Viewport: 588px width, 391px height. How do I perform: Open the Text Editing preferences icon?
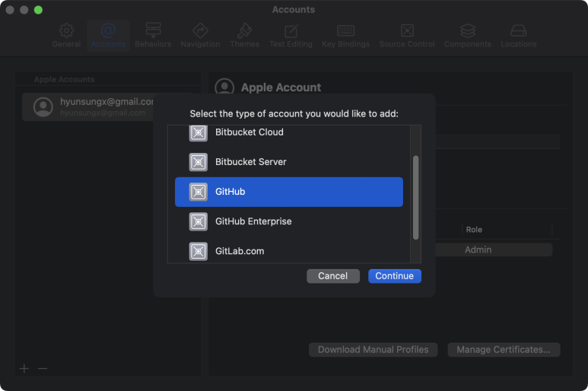(x=291, y=30)
